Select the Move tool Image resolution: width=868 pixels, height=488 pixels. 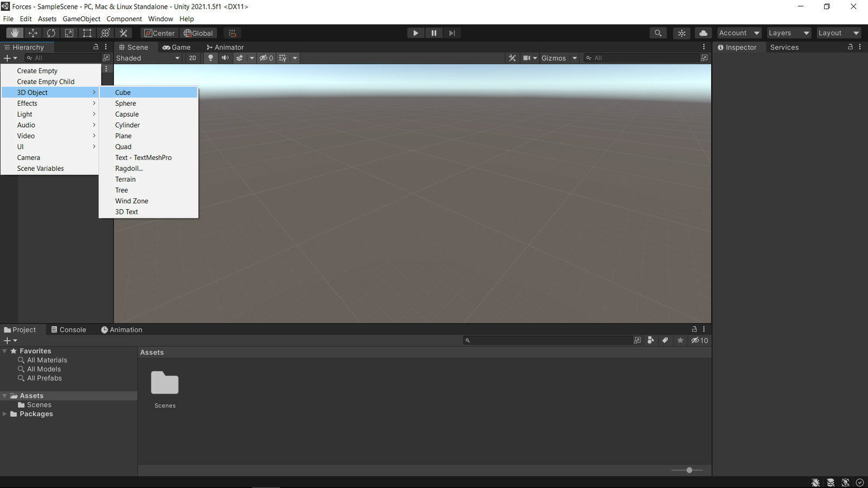pos(33,33)
